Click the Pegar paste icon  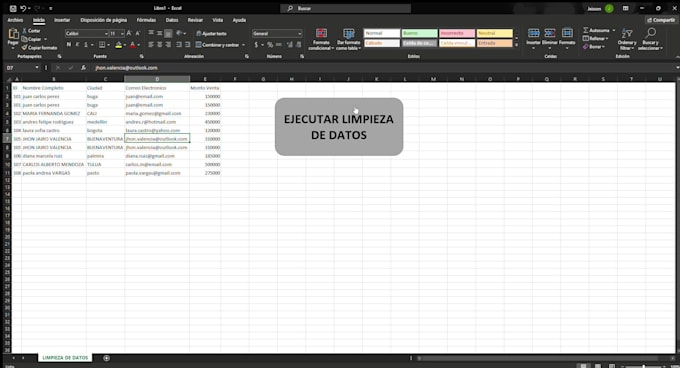tap(13, 35)
